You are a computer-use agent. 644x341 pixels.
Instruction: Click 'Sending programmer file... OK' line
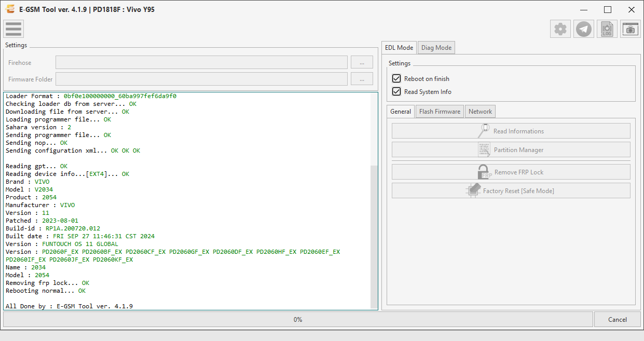point(59,135)
